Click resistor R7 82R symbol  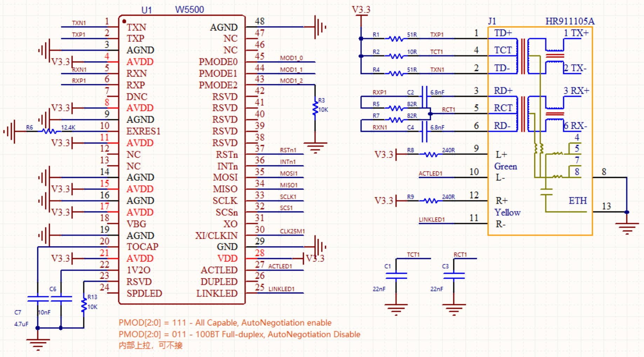click(396, 120)
